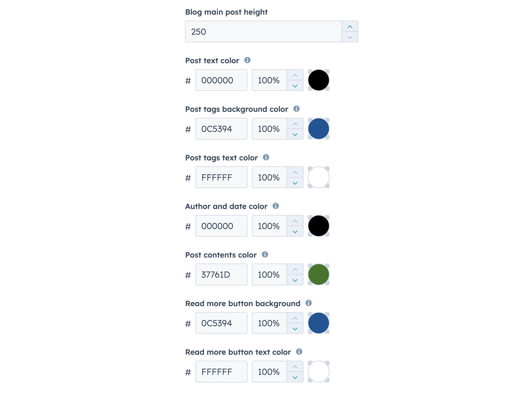Decrease Post contents color opacity
Screen dimensions: 532x399
[295, 280]
